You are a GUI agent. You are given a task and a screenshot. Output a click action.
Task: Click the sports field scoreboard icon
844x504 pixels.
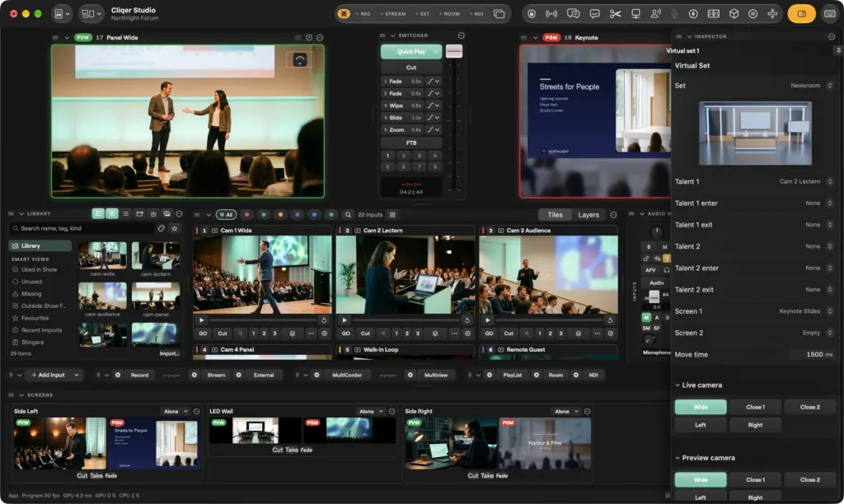(714, 14)
